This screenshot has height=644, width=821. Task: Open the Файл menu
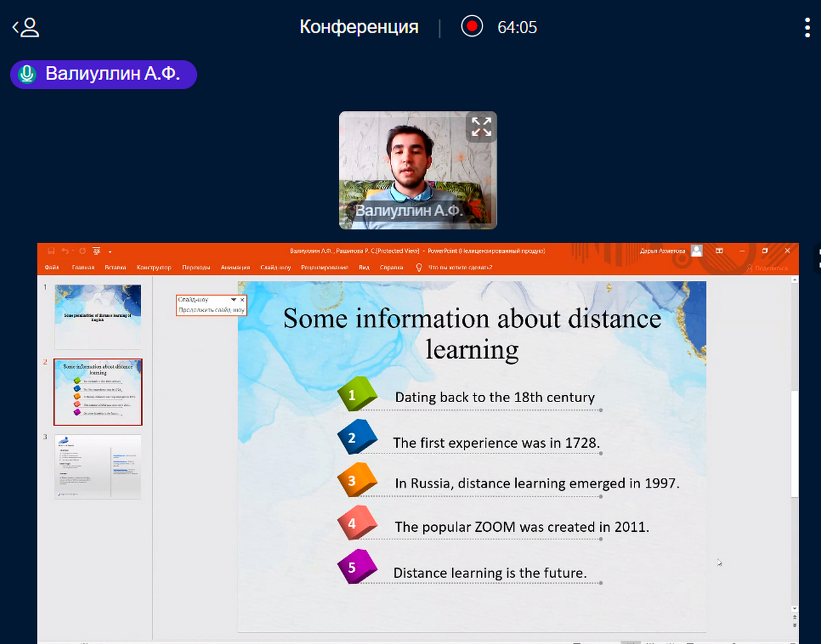click(x=52, y=267)
